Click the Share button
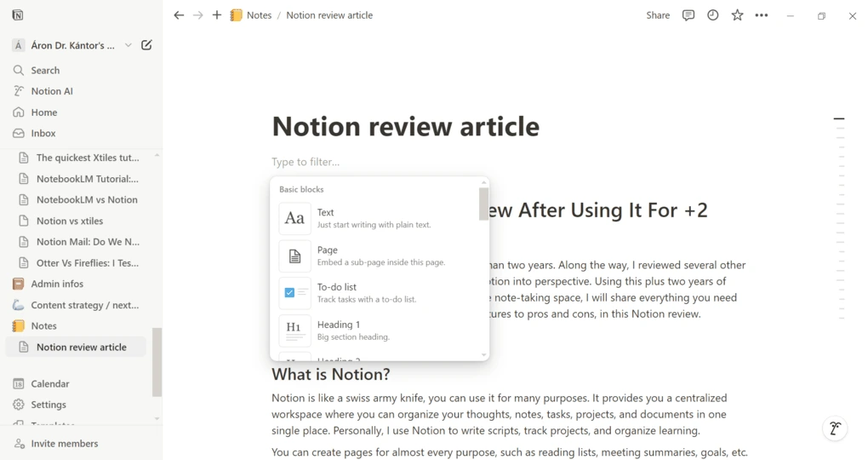Viewport: 868px width, 460px height. coord(658,15)
